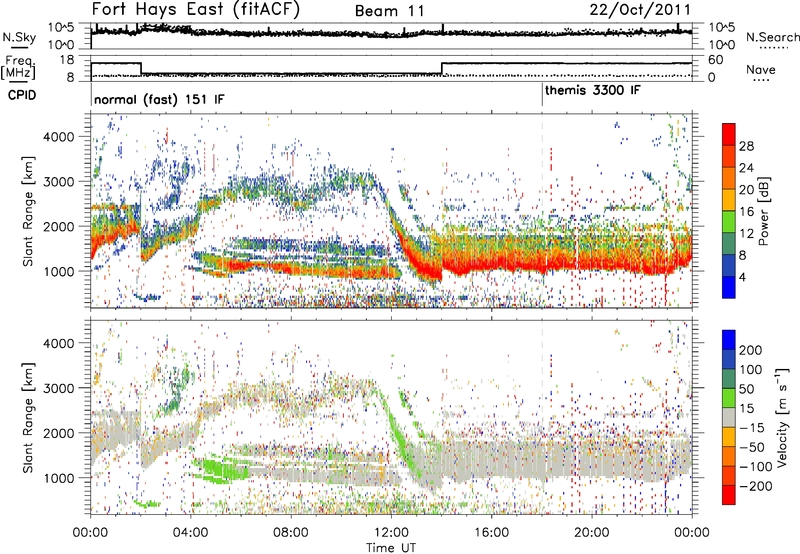The width and height of the screenshot is (800, 554).
Task: Click the 04:00 time tick label
Action: click(x=190, y=533)
